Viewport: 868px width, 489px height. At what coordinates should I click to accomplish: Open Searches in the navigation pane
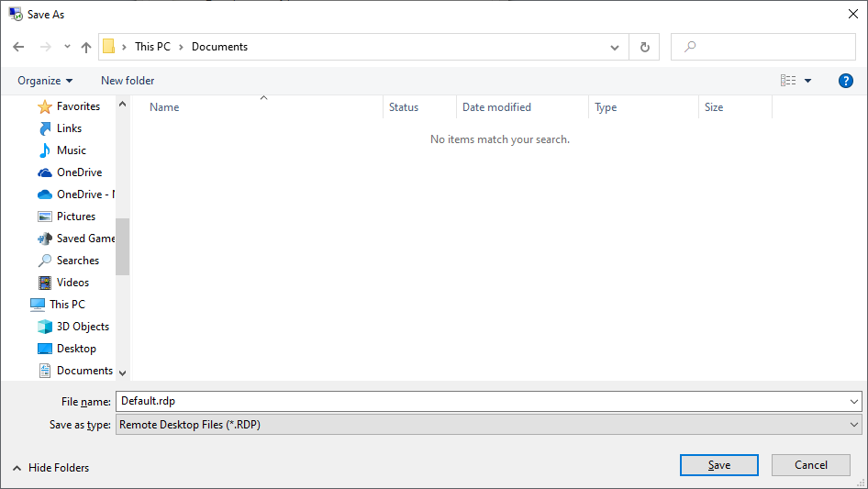(x=78, y=261)
